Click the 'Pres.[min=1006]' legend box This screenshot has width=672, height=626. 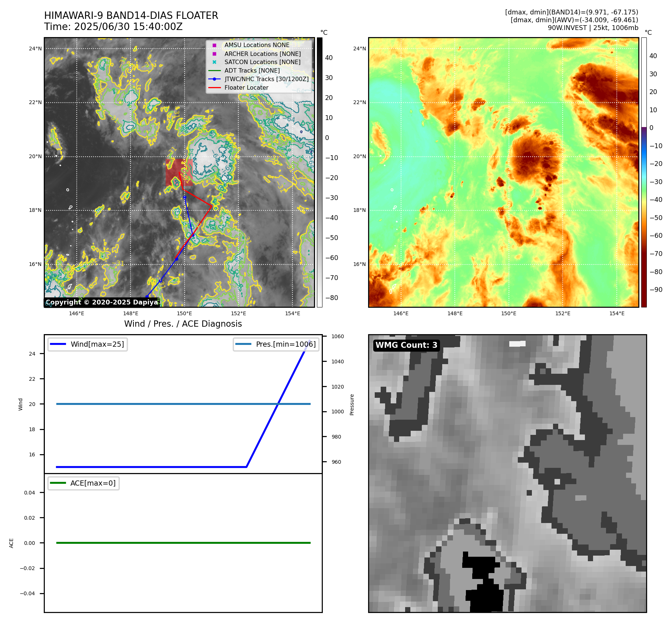coord(276,344)
